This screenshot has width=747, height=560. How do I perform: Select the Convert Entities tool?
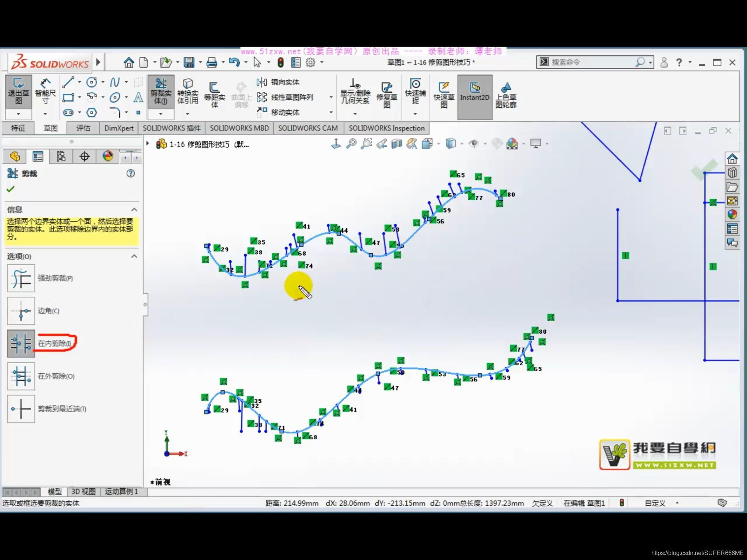(187, 92)
